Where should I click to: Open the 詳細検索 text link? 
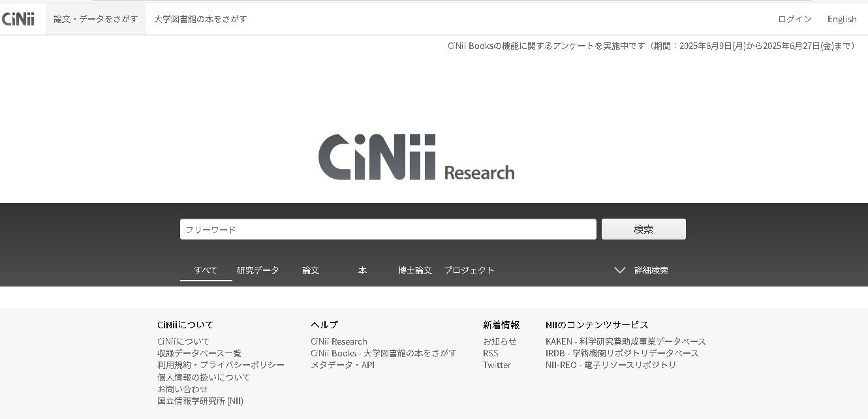click(x=651, y=270)
